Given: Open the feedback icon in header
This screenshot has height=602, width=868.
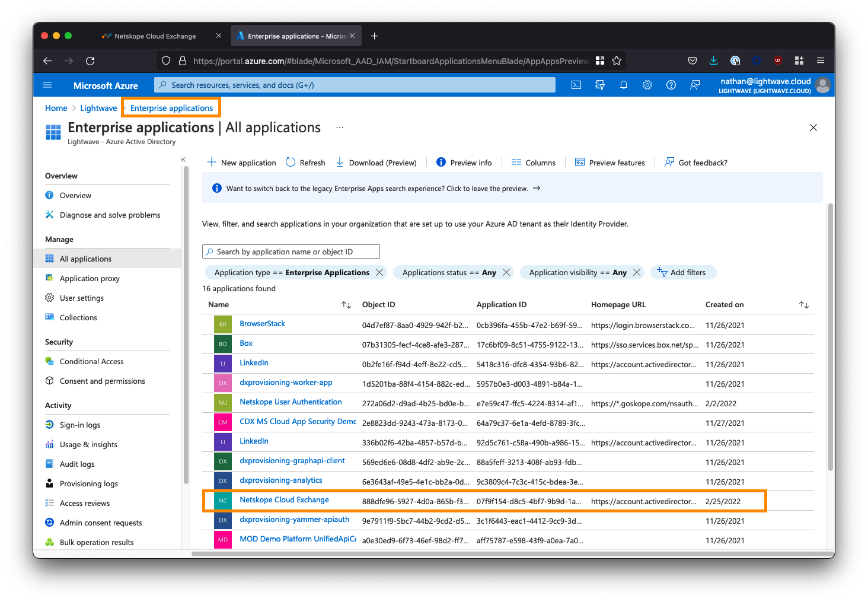Looking at the screenshot, I should [x=694, y=85].
